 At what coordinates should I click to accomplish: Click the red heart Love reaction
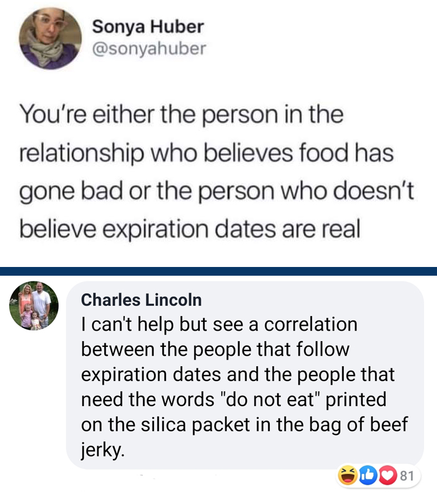click(x=388, y=475)
